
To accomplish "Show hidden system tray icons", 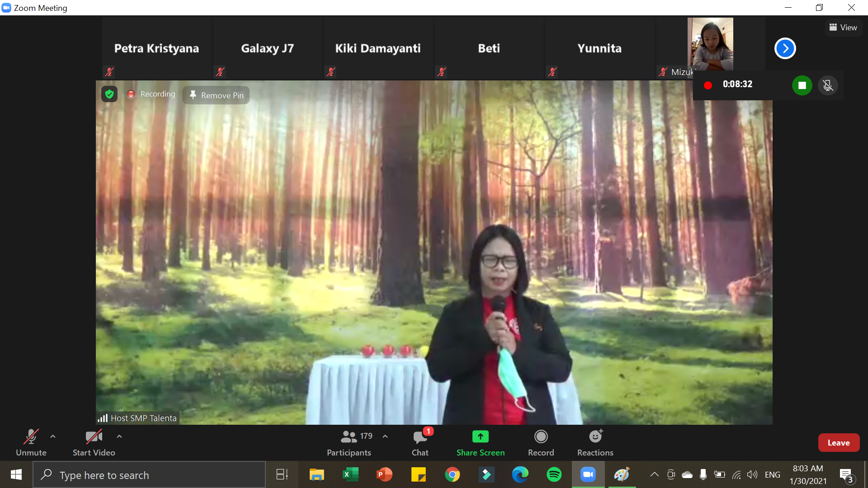I will (654, 474).
